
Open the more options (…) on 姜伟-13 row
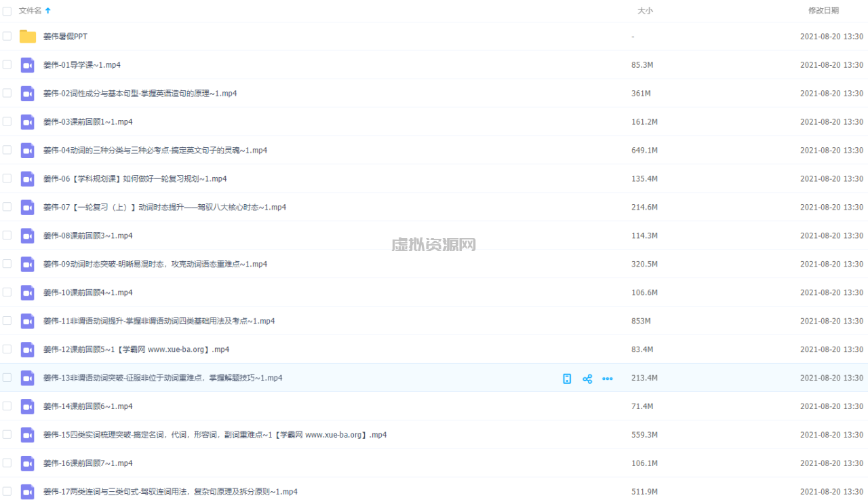click(608, 379)
